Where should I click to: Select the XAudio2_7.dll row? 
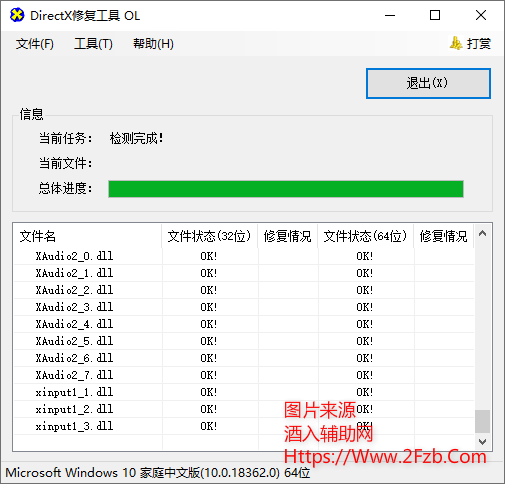point(244,375)
